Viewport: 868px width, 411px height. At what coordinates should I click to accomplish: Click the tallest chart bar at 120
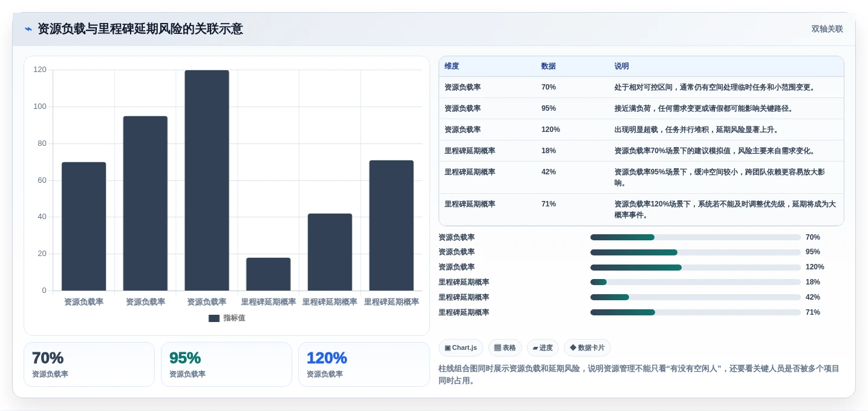(207, 180)
